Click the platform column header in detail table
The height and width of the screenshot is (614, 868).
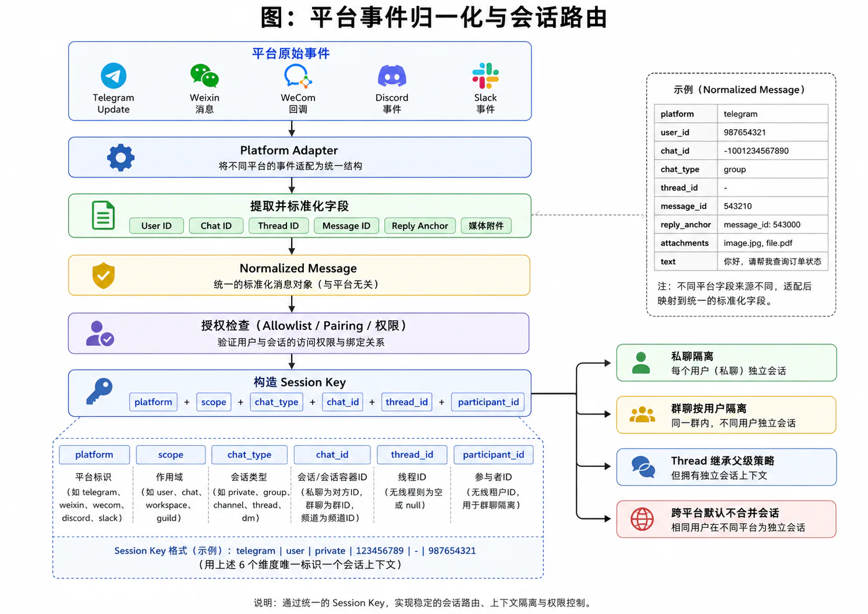click(94, 455)
